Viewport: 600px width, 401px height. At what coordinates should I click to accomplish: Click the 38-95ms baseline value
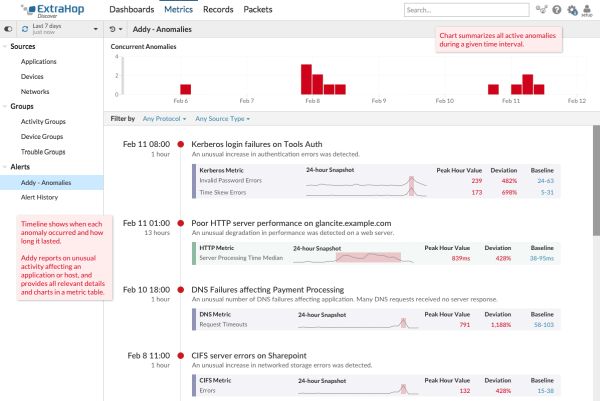(x=541, y=258)
